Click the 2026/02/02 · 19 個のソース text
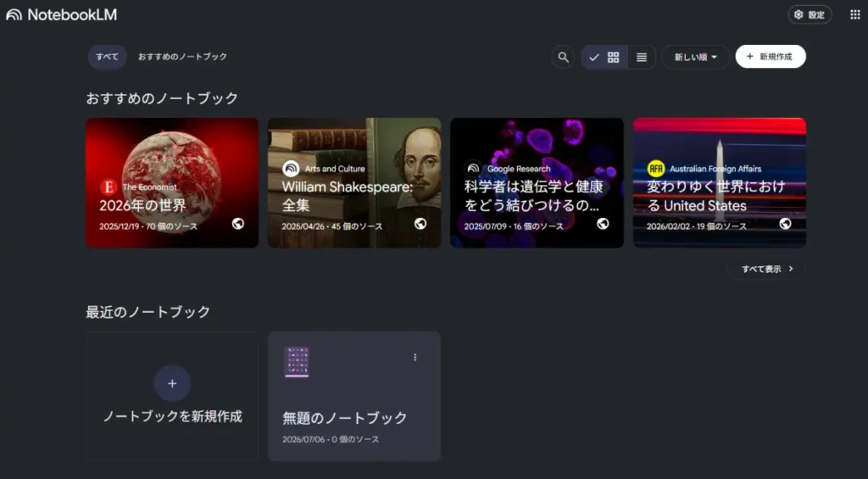 click(697, 226)
